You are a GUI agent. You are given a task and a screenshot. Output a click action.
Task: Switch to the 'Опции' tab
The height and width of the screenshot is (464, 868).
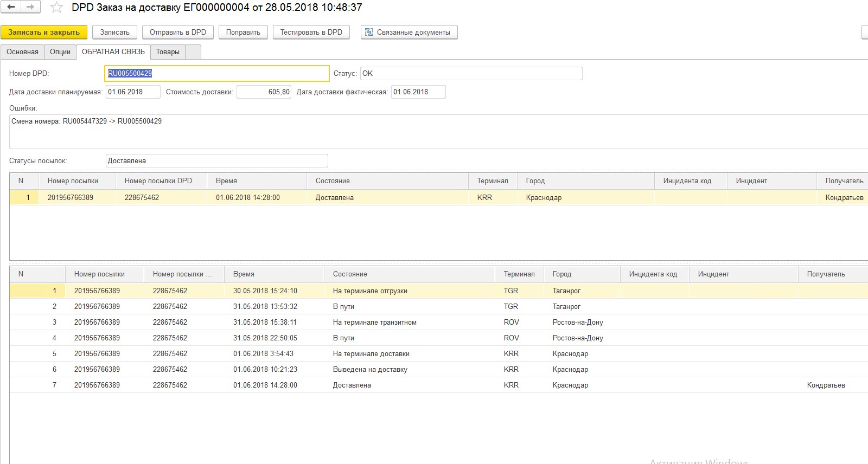pos(60,52)
